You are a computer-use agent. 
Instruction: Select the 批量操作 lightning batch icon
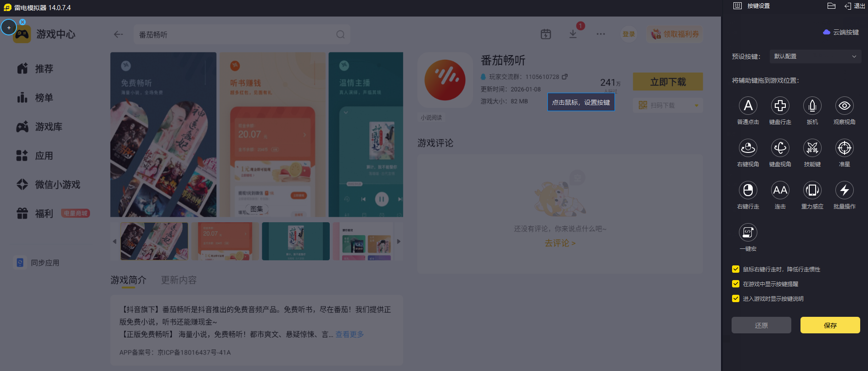[845, 190]
